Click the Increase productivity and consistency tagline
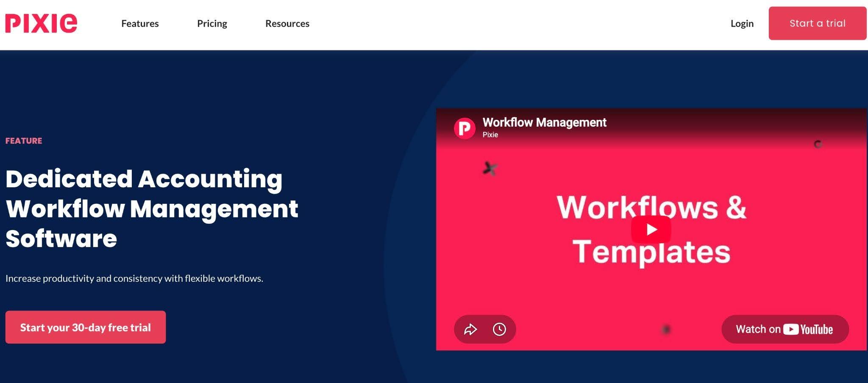Viewport: 868px width, 383px height. coord(134,278)
